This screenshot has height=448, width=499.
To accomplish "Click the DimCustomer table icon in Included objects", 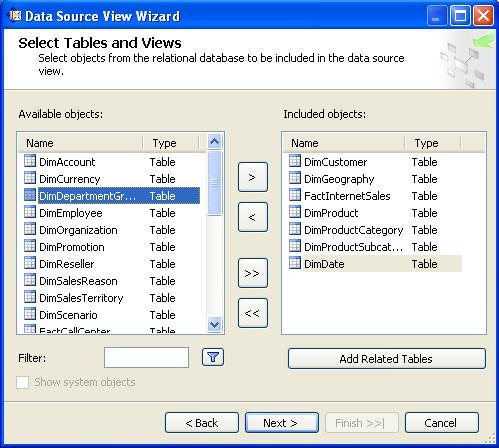I will click(295, 161).
